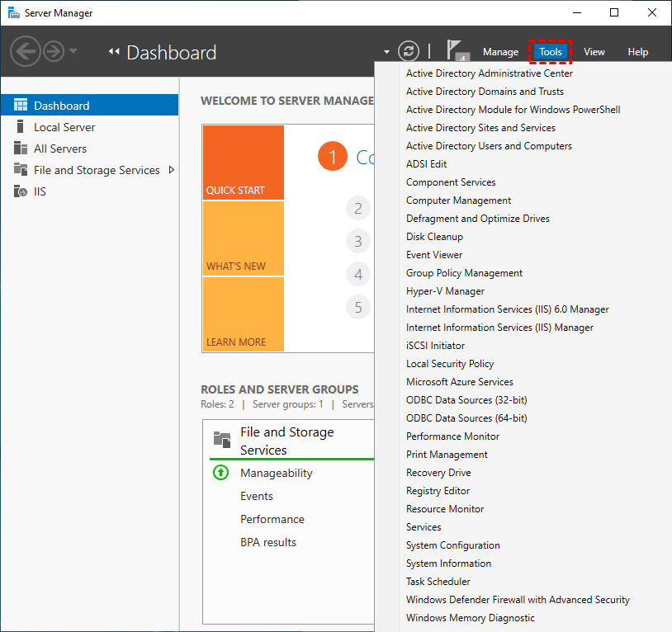Open the Manage menu
Screen dimensions: 672x632
(x=500, y=51)
